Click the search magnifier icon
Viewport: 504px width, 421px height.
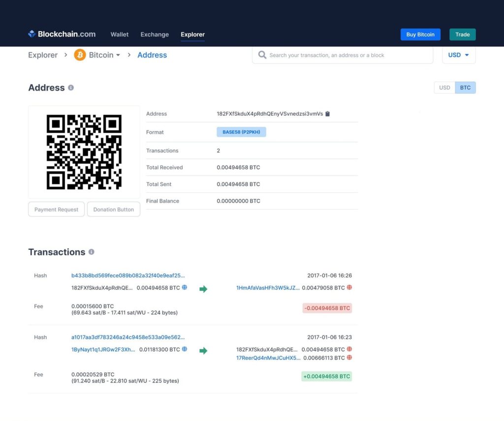[x=262, y=55]
